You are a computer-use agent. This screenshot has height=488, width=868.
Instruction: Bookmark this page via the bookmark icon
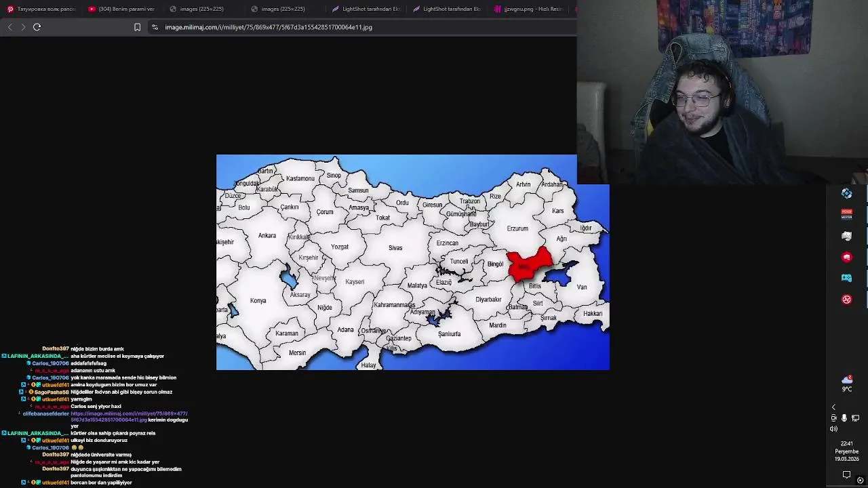tap(137, 27)
